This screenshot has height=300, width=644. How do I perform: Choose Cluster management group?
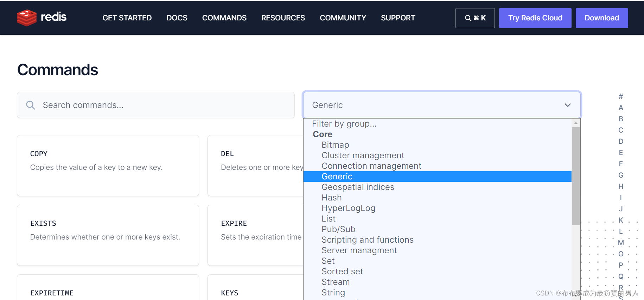coord(438,155)
